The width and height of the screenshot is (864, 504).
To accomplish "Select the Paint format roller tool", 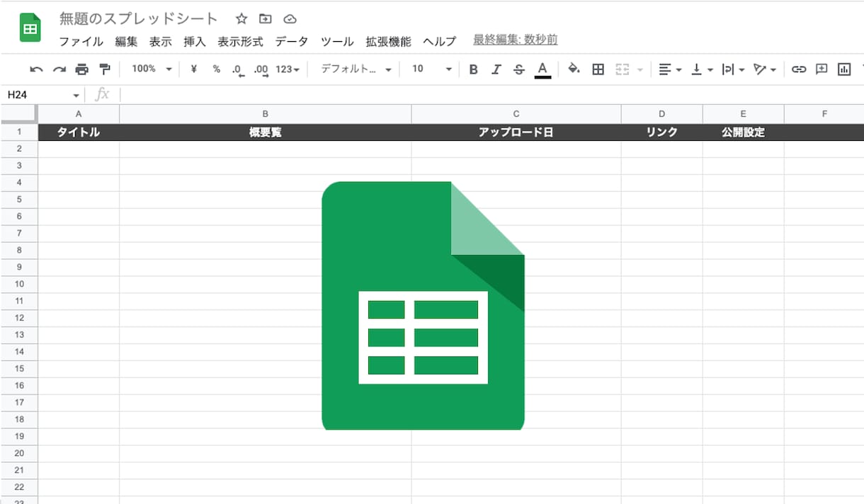I will pos(105,69).
